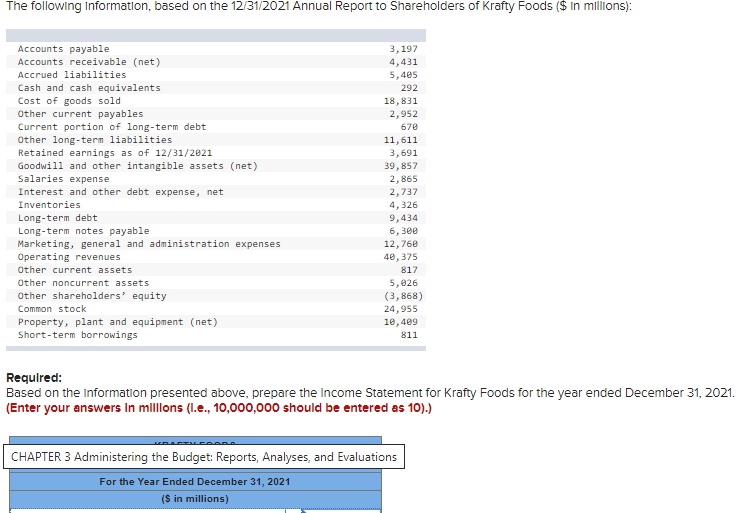Click the 'Required:' heading
The width and height of the screenshot is (738, 513).
pyautogui.click(x=34, y=378)
